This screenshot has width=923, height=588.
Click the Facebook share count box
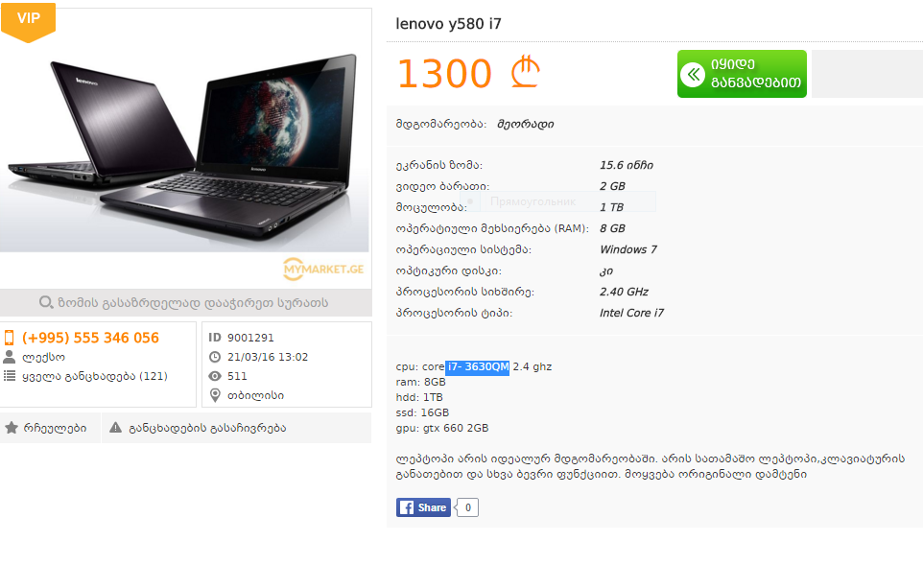(x=467, y=507)
